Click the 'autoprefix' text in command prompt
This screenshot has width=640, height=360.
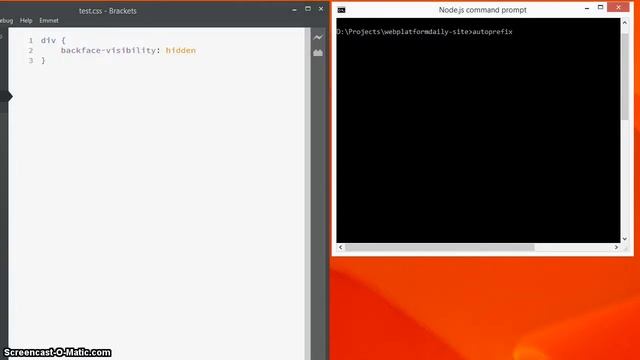click(492, 32)
